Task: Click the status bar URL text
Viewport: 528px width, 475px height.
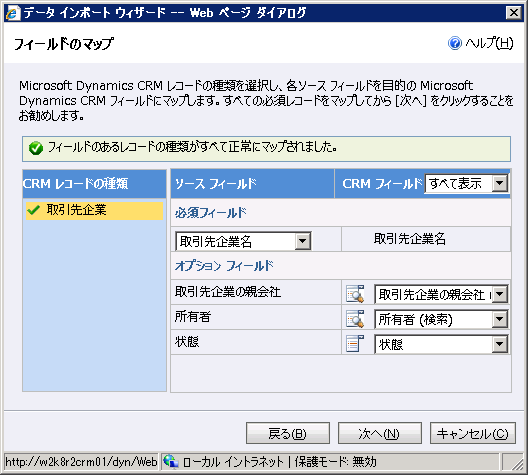Action: click(x=81, y=462)
